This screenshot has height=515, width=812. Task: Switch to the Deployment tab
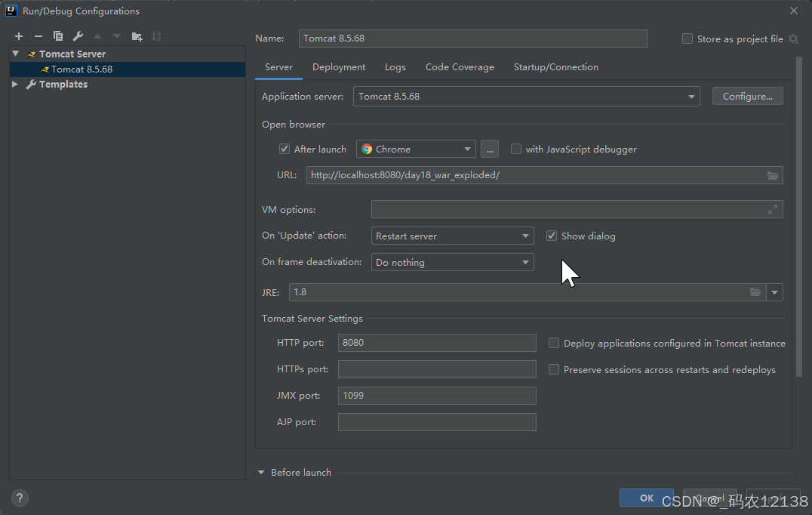click(x=339, y=67)
